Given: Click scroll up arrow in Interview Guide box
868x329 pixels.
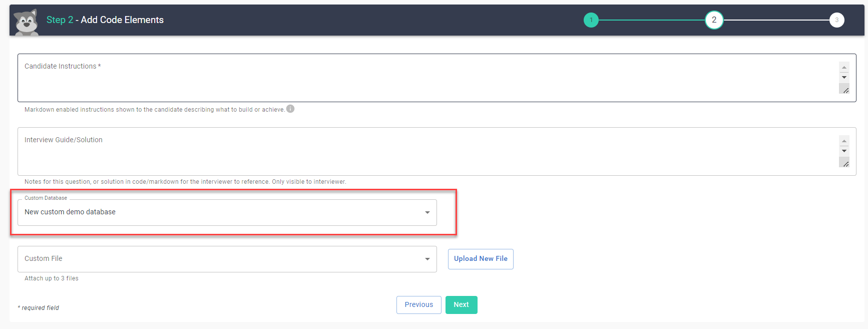Looking at the screenshot, I should tap(844, 141).
